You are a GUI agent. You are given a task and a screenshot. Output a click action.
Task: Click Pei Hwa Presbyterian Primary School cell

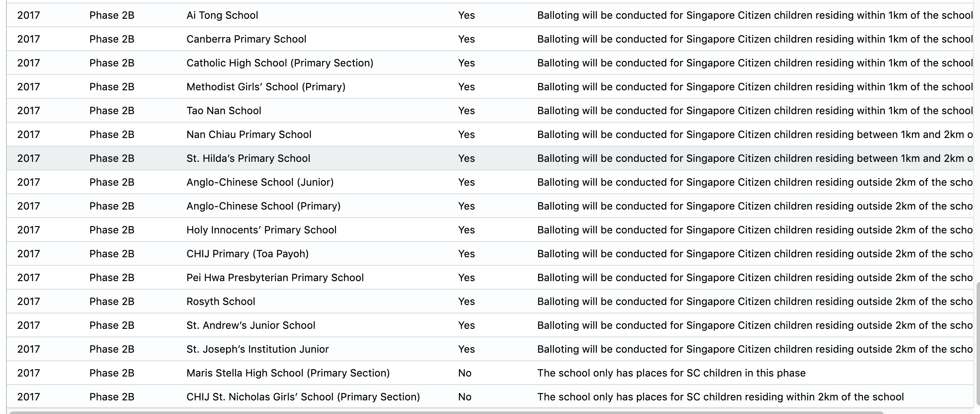275,278
